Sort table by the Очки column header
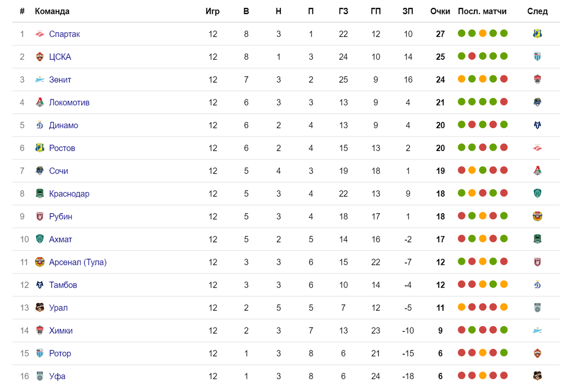This screenshot has height=392, width=574. click(x=440, y=11)
